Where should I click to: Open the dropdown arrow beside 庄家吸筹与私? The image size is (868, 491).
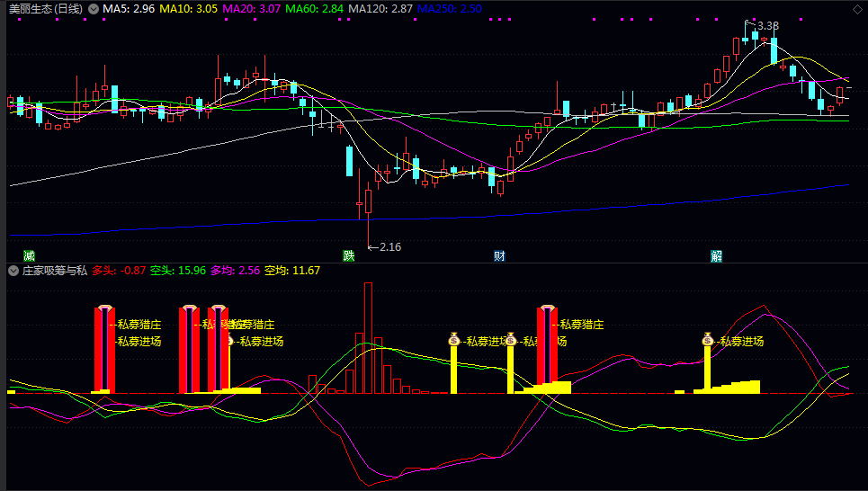pyautogui.click(x=13, y=271)
